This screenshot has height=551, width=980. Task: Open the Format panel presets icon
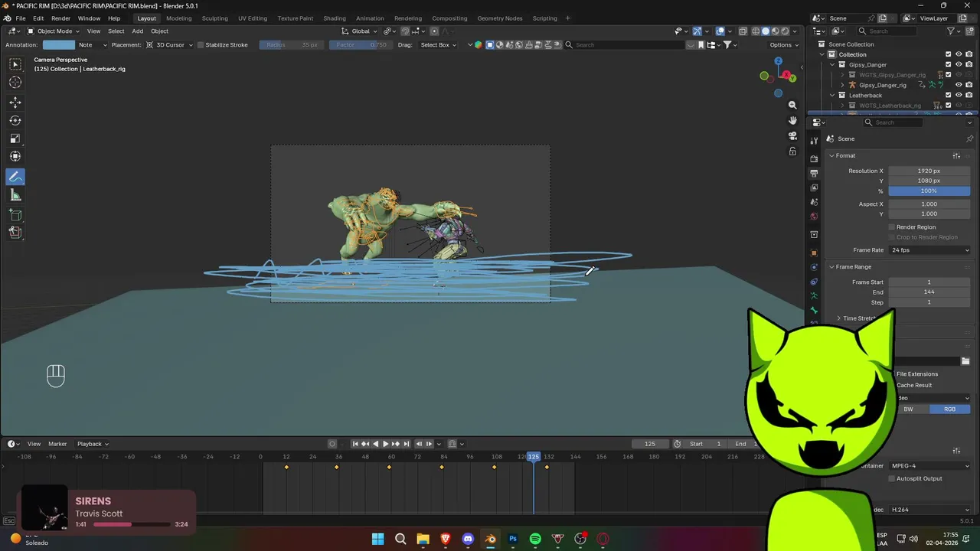pos(957,155)
